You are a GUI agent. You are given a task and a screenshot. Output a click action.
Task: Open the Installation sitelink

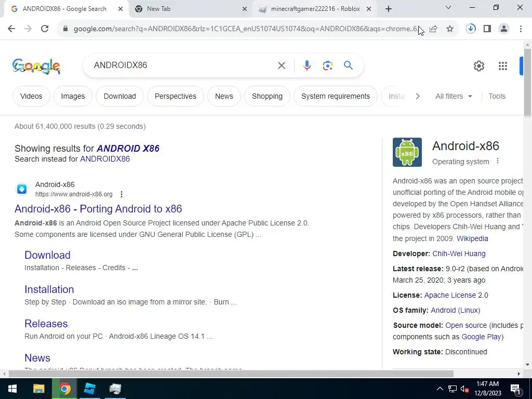[x=49, y=289]
